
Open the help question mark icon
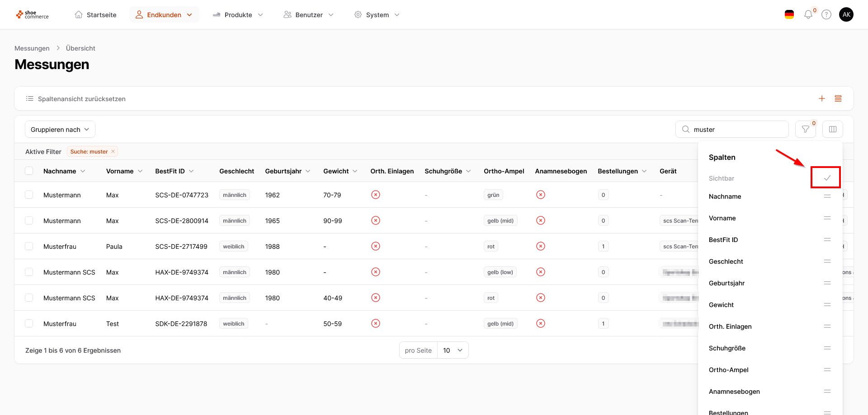[826, 15]
